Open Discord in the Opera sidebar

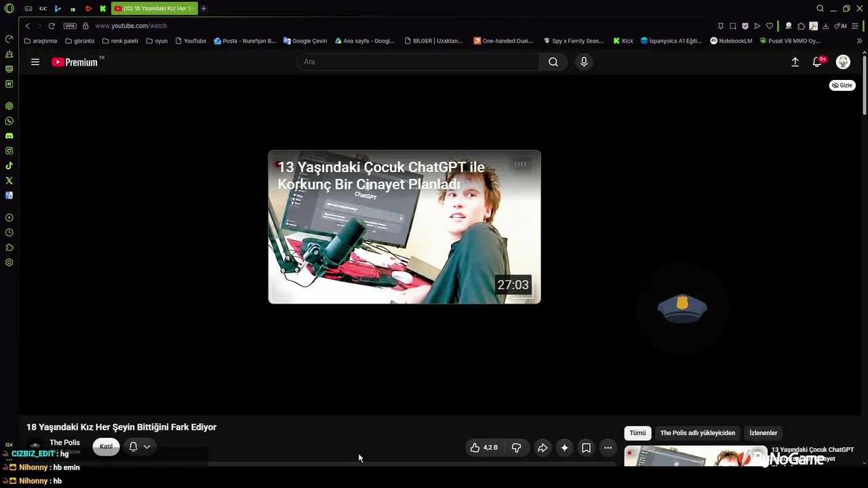9,136
